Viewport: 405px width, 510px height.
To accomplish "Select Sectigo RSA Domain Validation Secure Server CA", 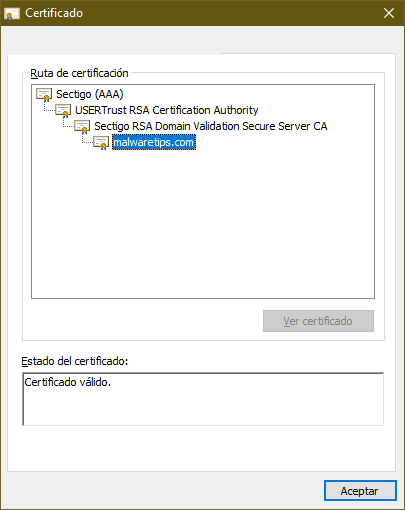I will click(x=211, y=126).
